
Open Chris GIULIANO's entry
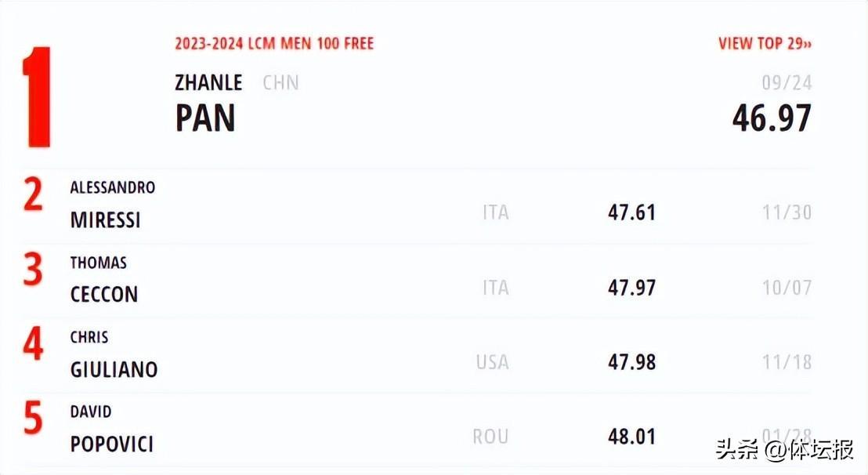[114, 368]
